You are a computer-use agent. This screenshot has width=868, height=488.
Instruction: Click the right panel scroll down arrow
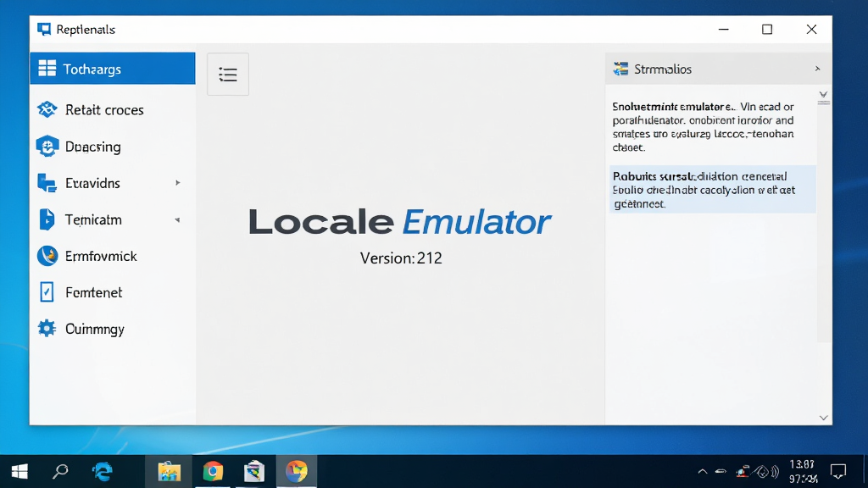pos(824,418)
